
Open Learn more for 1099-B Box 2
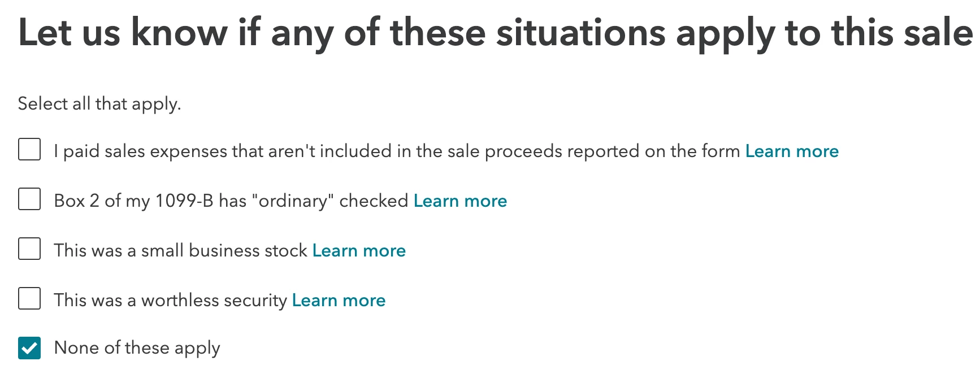coord(460,201)
